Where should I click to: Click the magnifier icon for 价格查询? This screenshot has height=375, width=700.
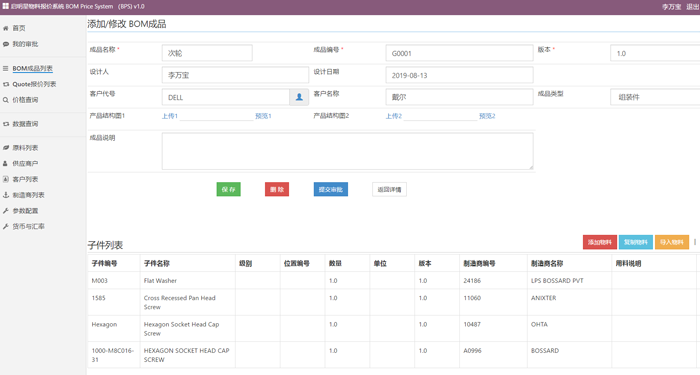[6, 100]
